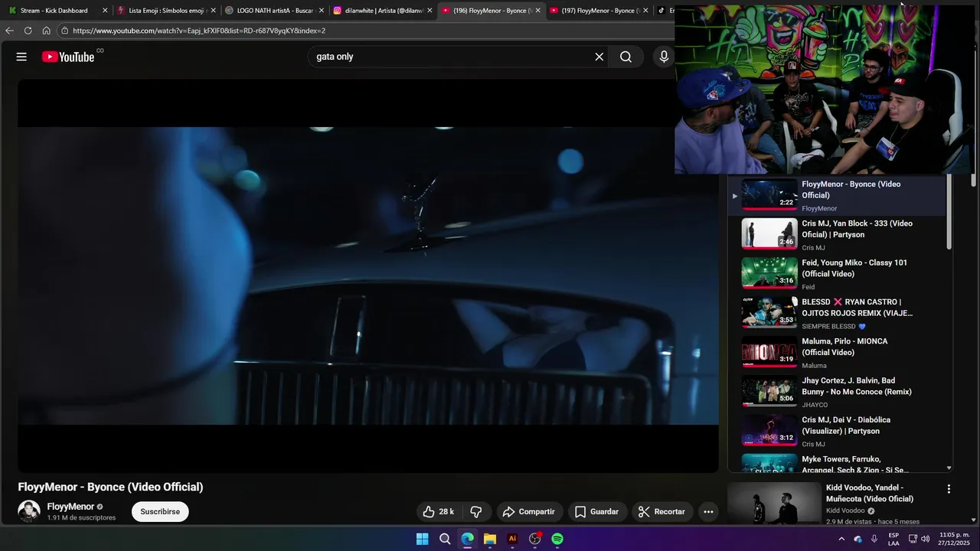Open File Explorer from taskbar
Screen dimensions: 980x551
pyautogui.click(x=490, y=539)
